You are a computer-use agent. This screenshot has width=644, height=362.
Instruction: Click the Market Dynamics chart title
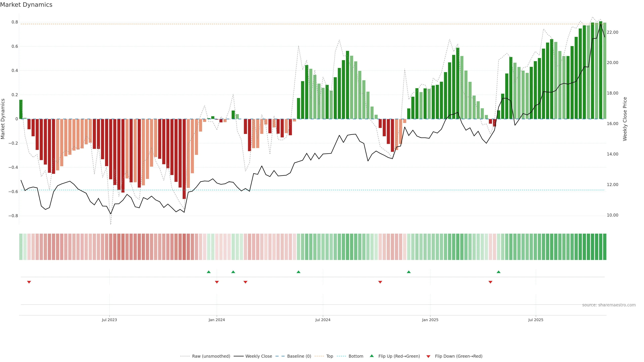(x=26, y=5)
